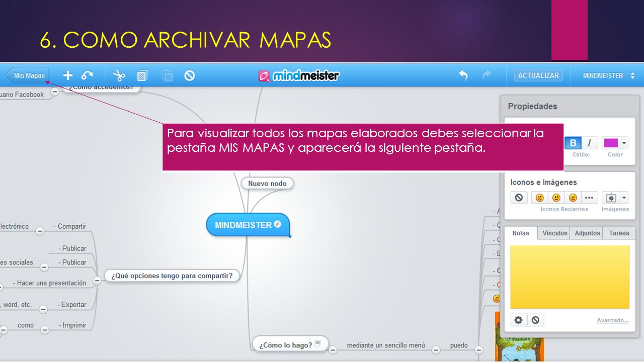Viewport: 644px width, 362px height.
Task: Copy node with the copy icon
Action: point(142,76)
